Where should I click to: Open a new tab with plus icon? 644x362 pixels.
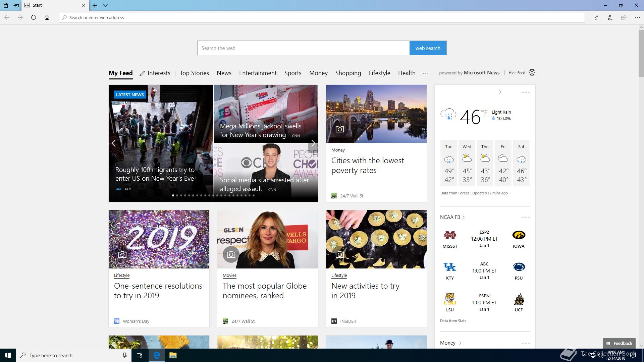95,5
